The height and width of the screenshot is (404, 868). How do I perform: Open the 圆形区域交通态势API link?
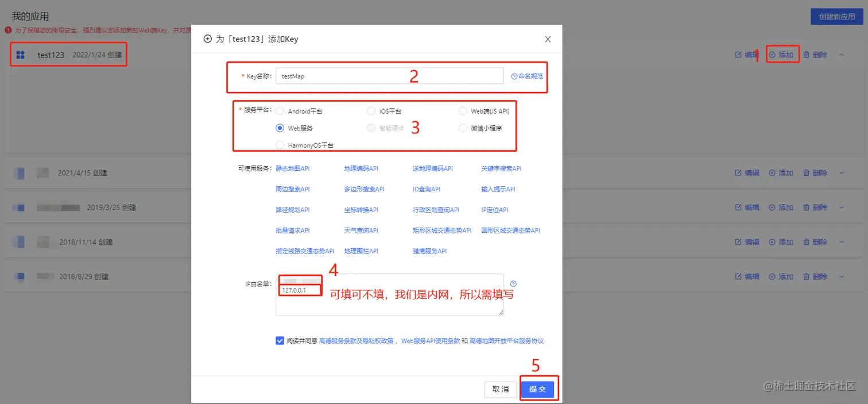point(511,230)
